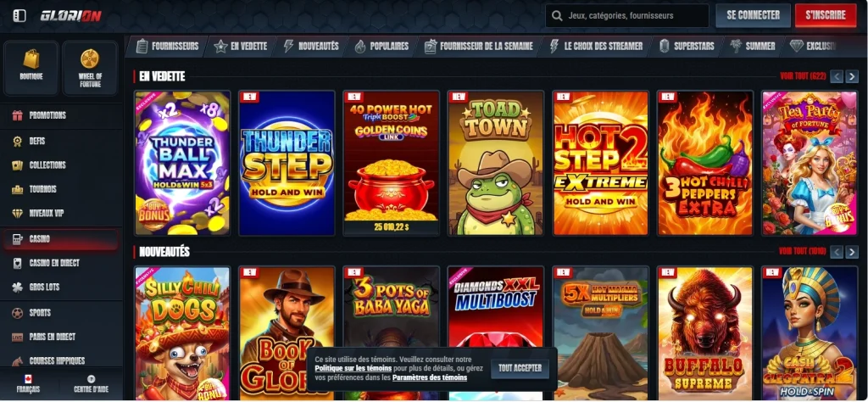Open 40 Power Hot Golden Coins game
Image resolution: width=868 pixels, height=402 pixels.
[x=392, y=164]
